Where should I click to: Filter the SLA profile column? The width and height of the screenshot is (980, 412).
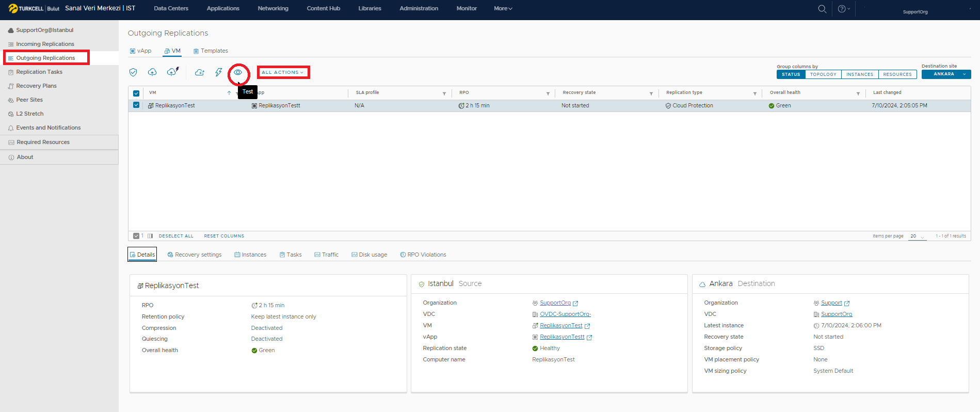tap(444, 93)
